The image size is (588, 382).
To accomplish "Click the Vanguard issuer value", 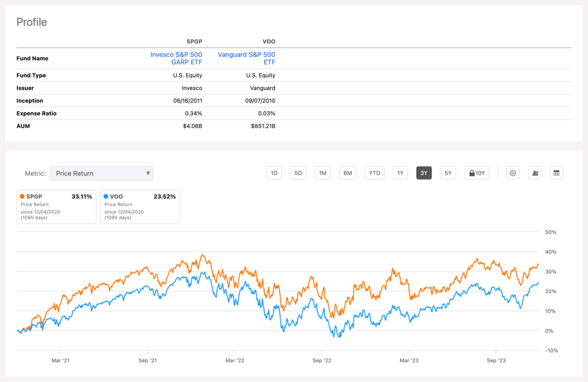I will [x=262, y=88].
